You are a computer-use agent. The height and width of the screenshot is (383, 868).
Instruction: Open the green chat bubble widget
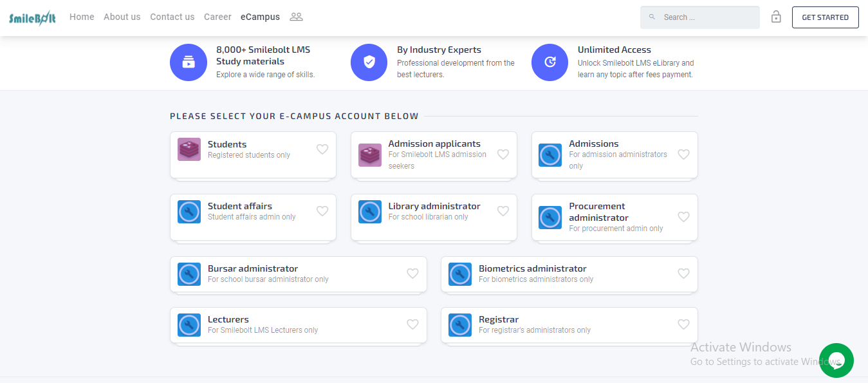coord(836,360)
